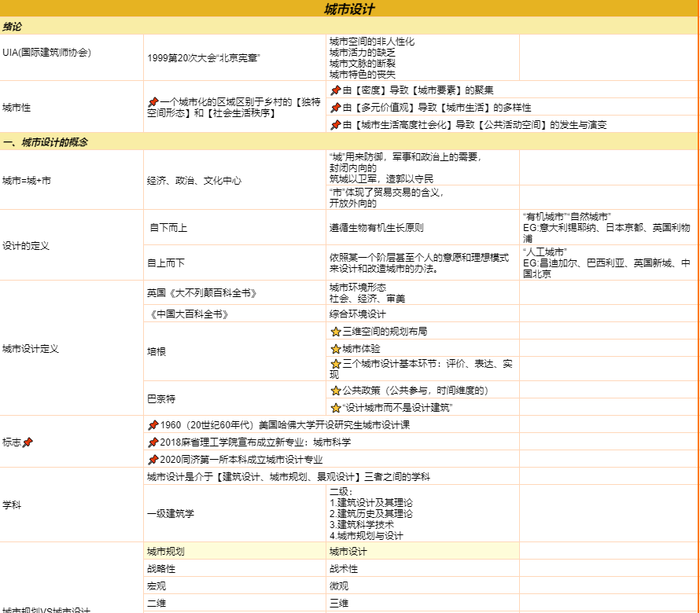
Task: Click the pushpin icon after 标志 label
Action: 28,442
